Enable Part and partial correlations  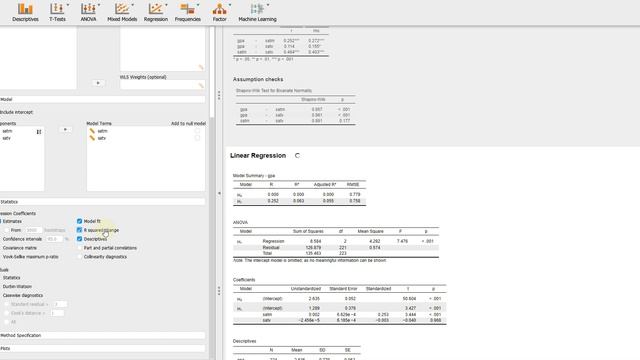[80, 248]
